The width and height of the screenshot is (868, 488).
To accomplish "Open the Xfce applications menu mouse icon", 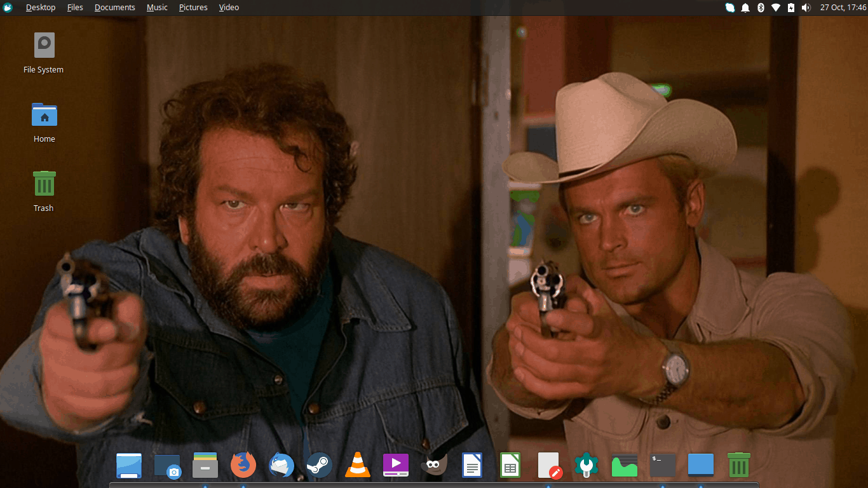I will point(8,8).
